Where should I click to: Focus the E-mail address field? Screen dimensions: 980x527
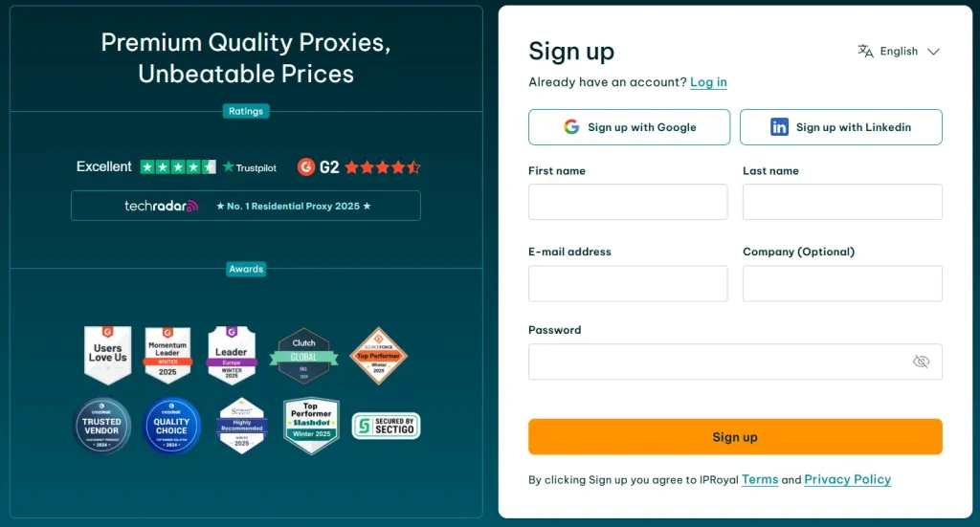point(628,283)
